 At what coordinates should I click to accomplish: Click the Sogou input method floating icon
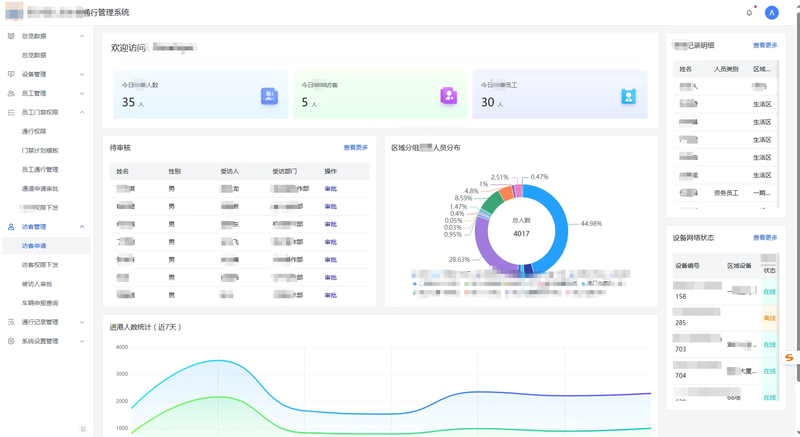click(788, 358)
